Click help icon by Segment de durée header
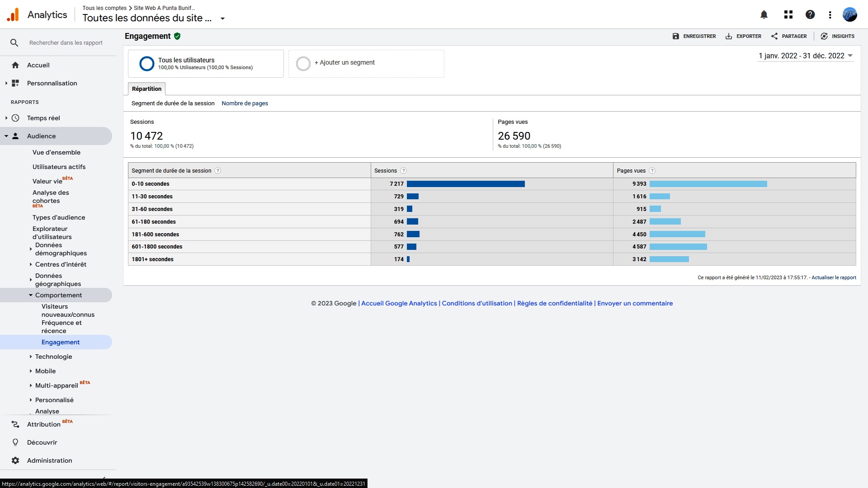This screenshot has width=868, height=488. tap(217, 171)
